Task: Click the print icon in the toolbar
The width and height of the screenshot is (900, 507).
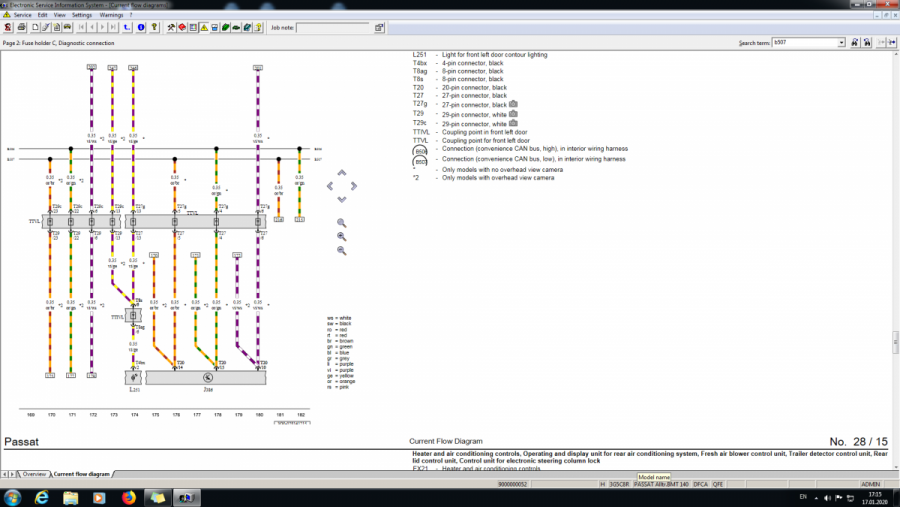Action: 21,27
